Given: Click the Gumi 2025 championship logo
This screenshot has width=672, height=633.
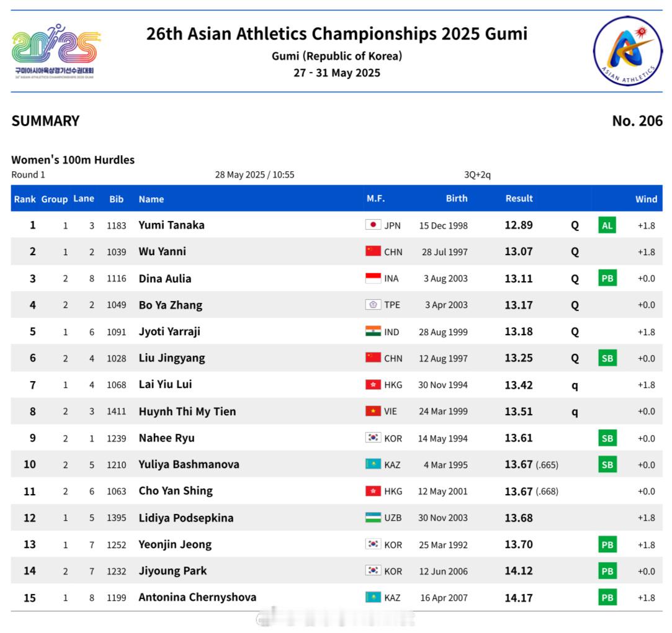Looking at the screenshot, I should [56, 52].
